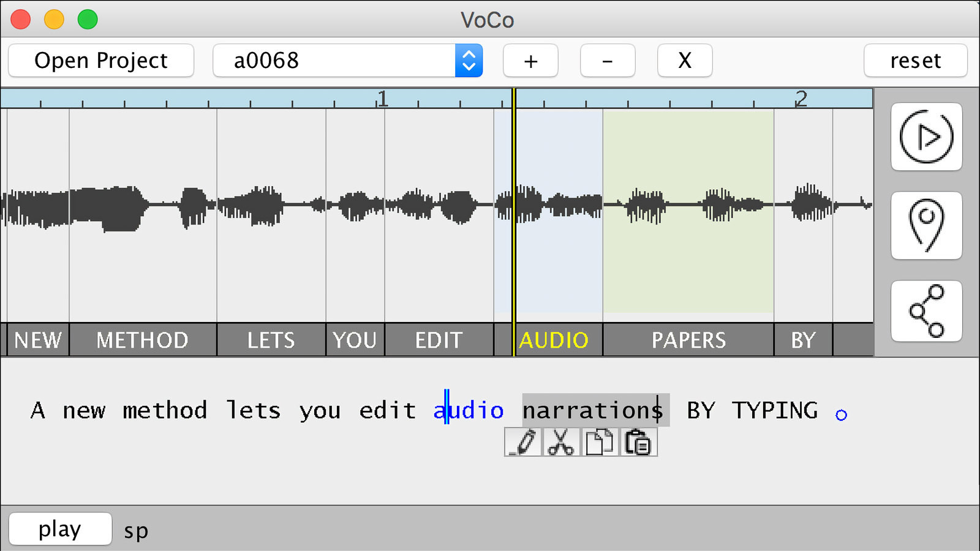The height and width of the screenshot is (551, 980).
Task: Click the location pin marker icon
Action: tap(926, 225)
